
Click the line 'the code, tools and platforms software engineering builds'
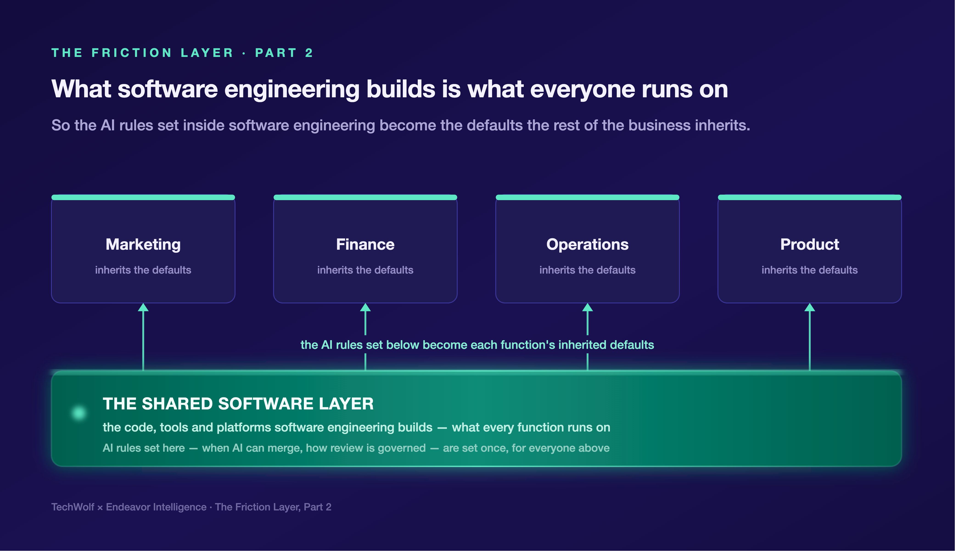356,428
